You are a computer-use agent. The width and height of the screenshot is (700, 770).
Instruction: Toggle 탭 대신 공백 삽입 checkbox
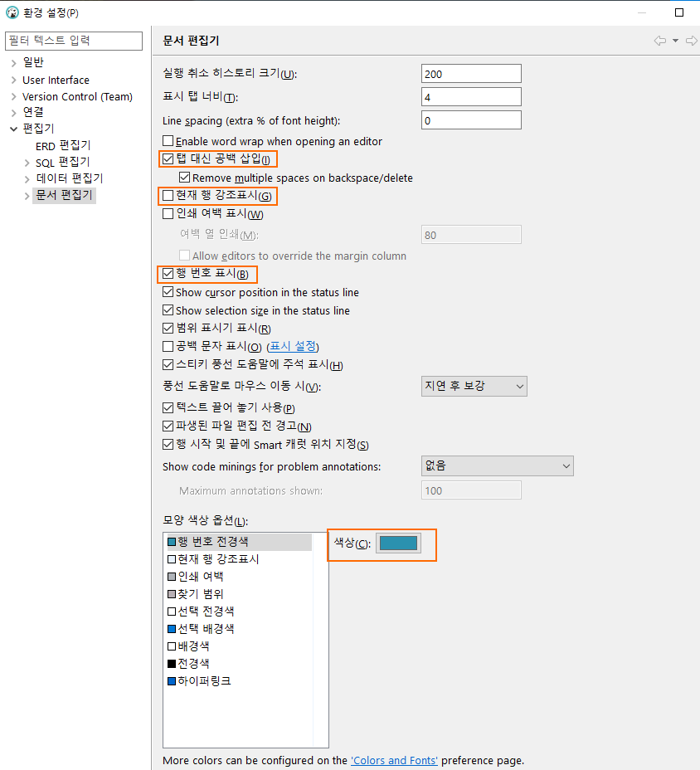pos(168,158)
